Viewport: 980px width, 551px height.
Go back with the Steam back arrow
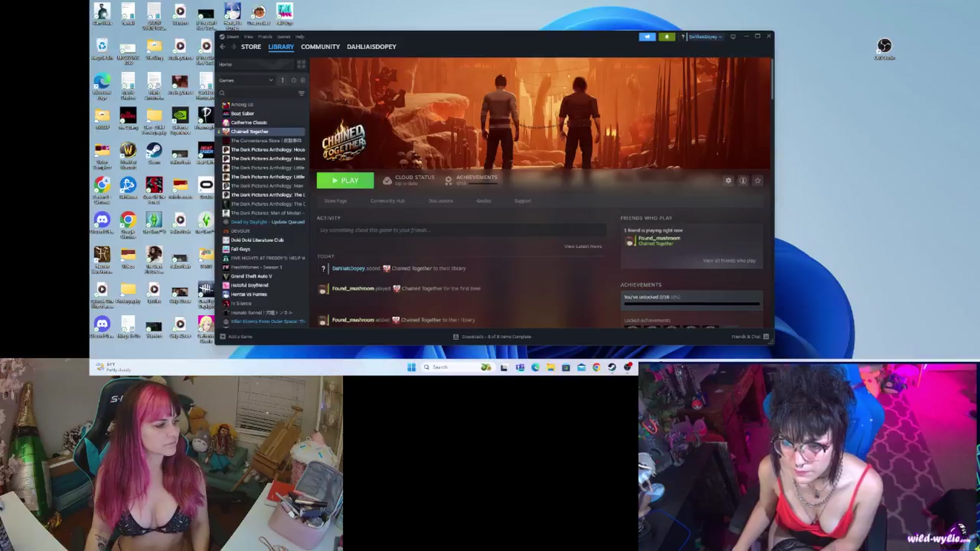coord(223,46)
